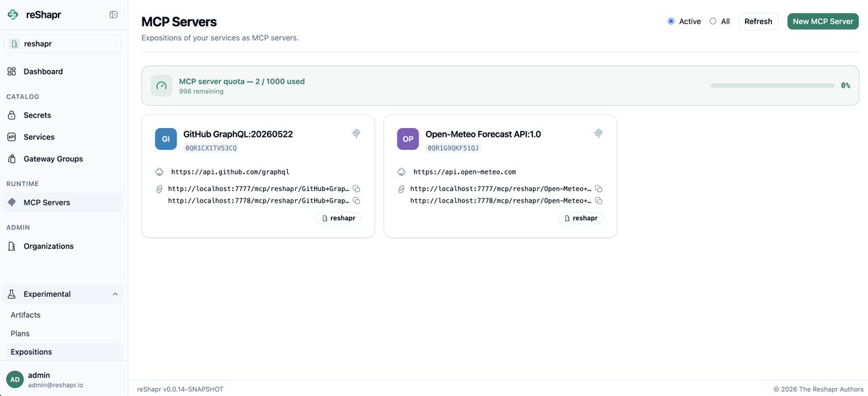Image resolution: width=868 pixels, height=396 pixels.
Task: Click the Organizations building icon
Action: pos(12,246)
